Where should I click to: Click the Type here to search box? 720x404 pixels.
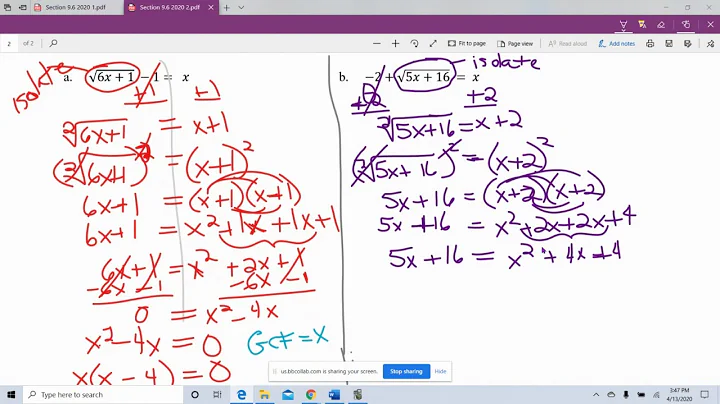coord(103,395)
